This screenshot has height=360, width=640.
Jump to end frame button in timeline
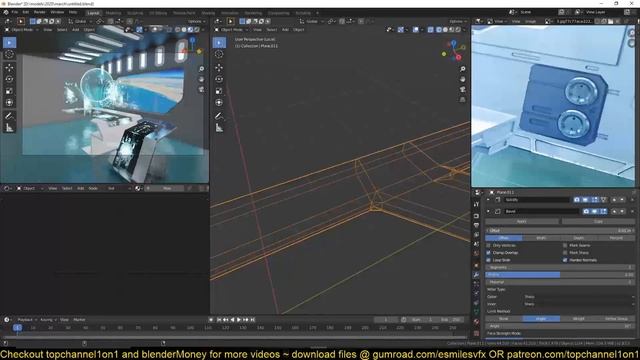[x=253, y=320]
